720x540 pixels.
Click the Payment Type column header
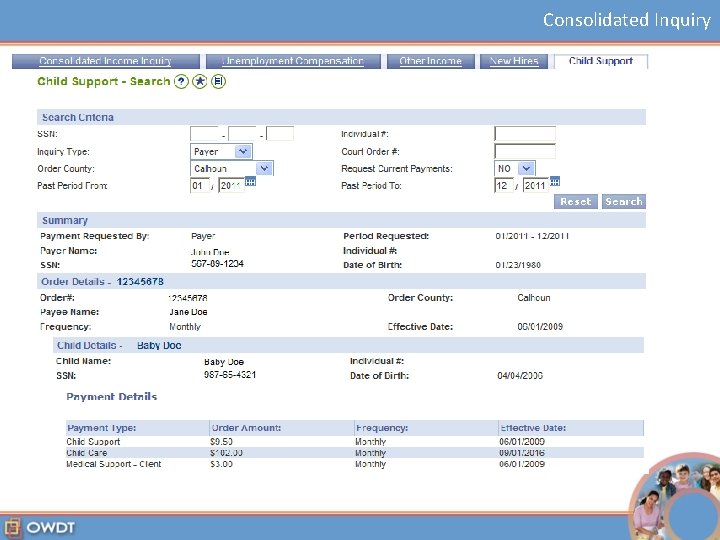(x=137, y=428)
